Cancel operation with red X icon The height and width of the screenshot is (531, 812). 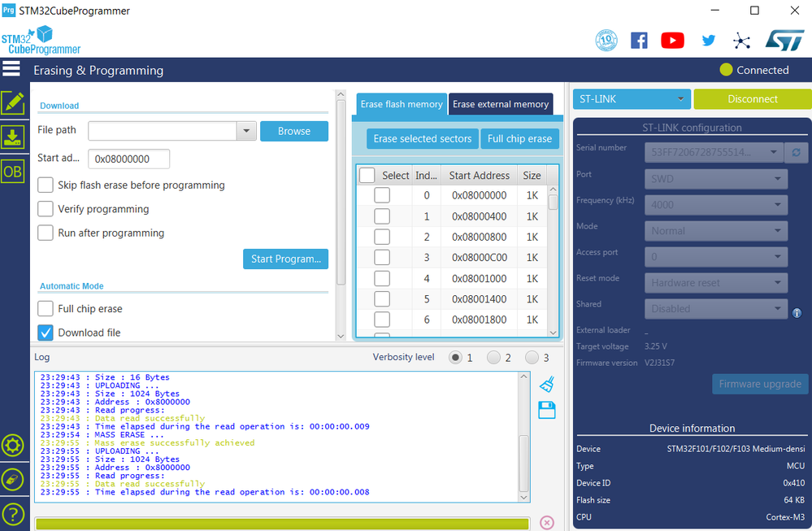point(547,522)
